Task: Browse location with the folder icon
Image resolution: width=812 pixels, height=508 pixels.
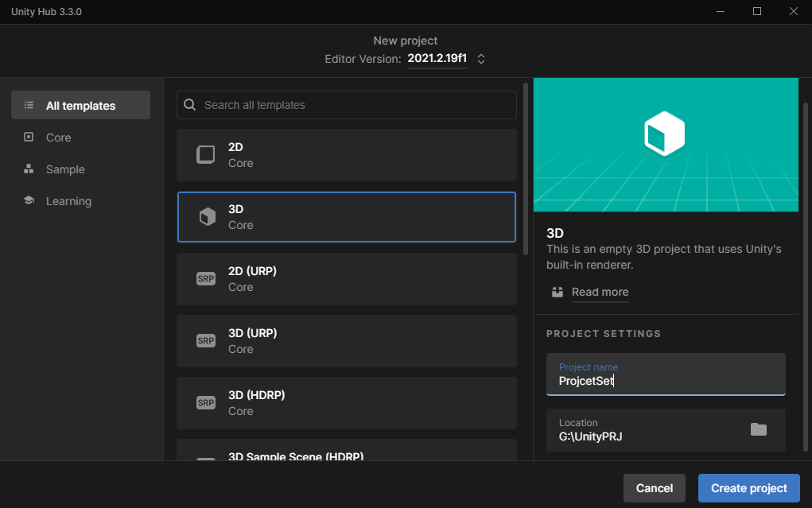Action: pyautogui.click(x=758, y=429)
